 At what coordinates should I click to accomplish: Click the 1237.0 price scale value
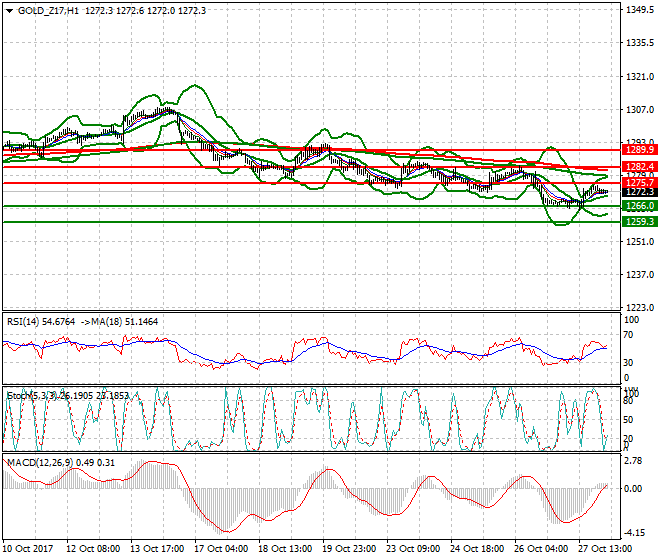coord(640,275)
